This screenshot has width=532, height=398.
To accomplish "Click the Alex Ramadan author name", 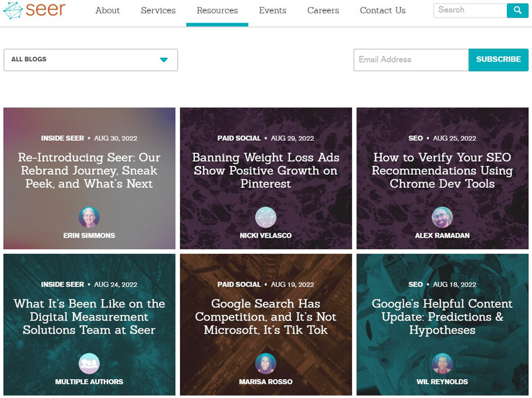I will [442, 236].
